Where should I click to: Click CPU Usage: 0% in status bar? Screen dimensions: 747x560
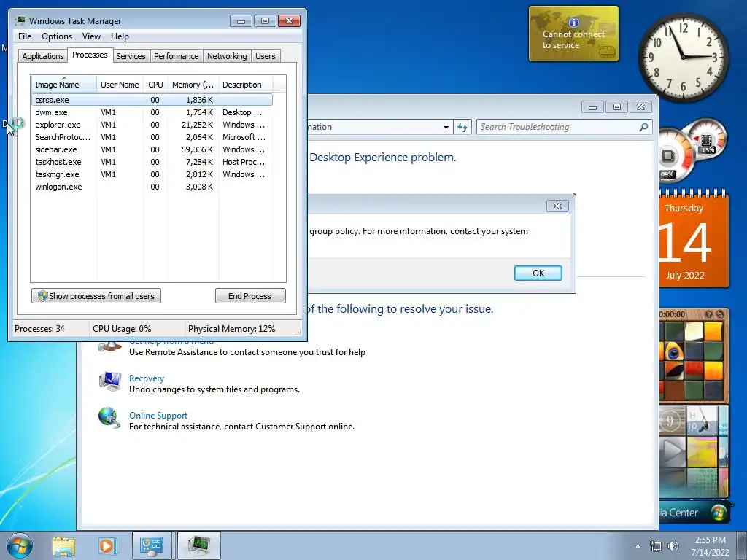122,329
